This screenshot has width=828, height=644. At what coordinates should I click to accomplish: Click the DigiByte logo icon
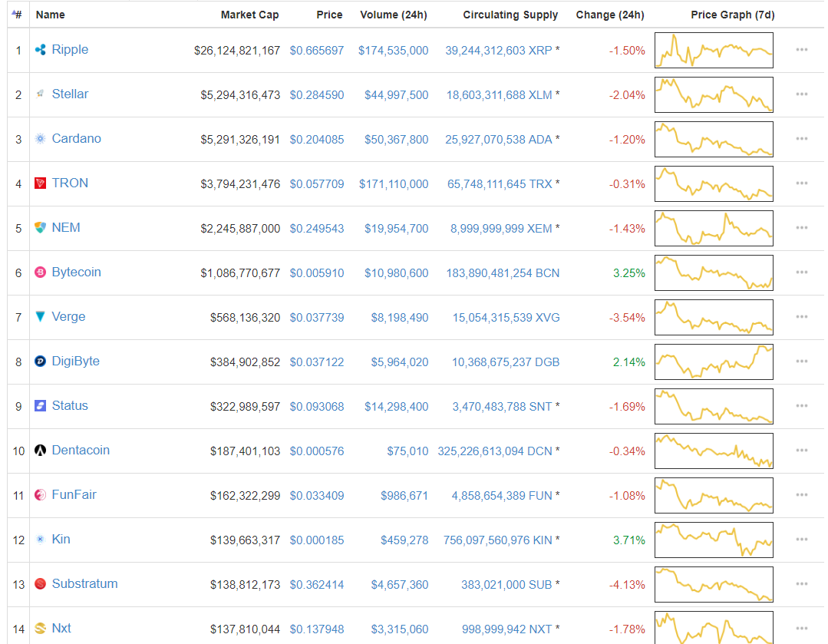(40, 362)
